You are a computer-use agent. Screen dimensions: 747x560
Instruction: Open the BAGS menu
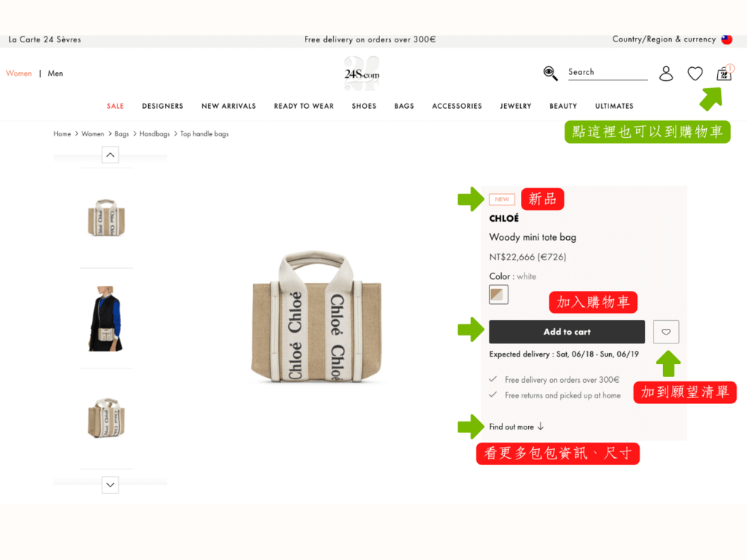point(404,106)
